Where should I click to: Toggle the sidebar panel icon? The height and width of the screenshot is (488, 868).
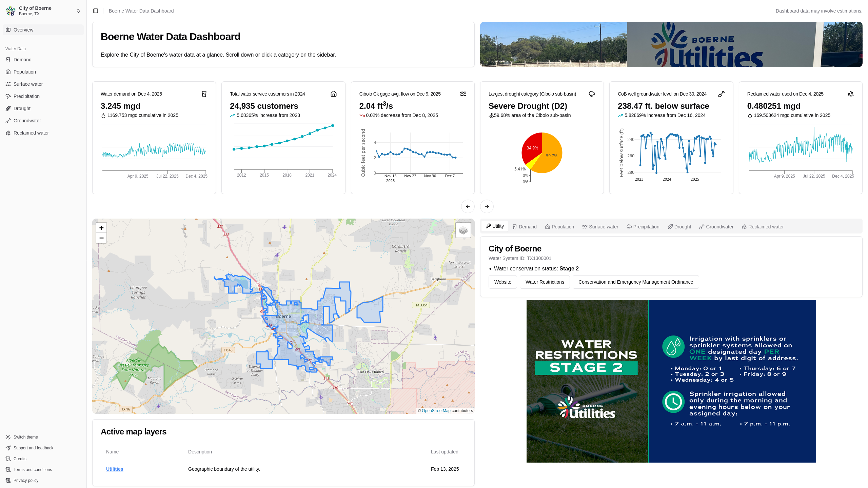[96, 11]
